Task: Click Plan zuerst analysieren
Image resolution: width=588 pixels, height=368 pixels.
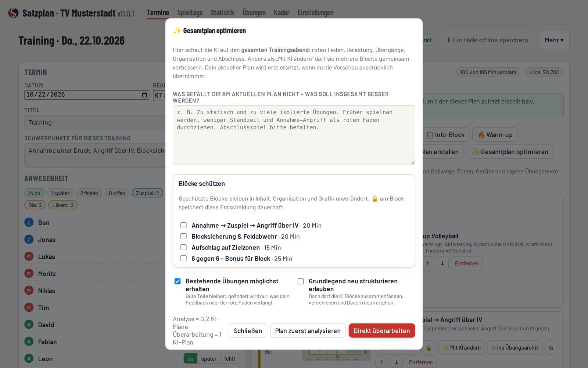Action: [x=308, y=331]
